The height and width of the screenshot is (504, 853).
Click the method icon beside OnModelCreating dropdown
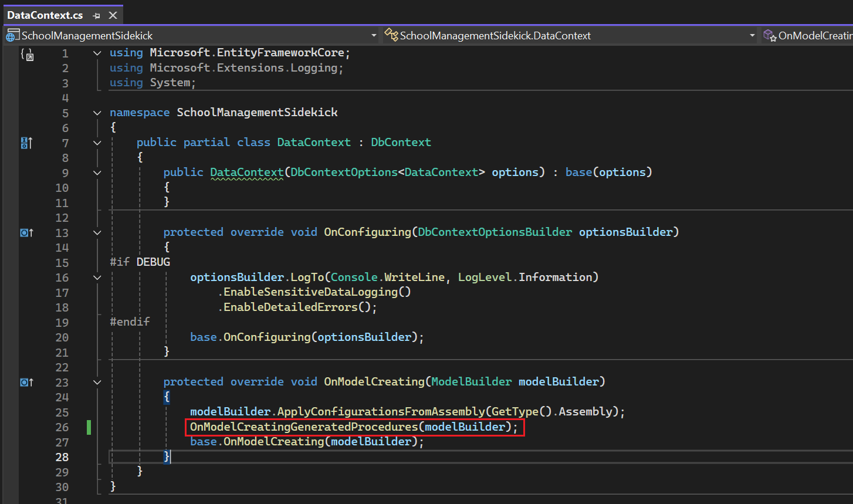pos(770,36)
